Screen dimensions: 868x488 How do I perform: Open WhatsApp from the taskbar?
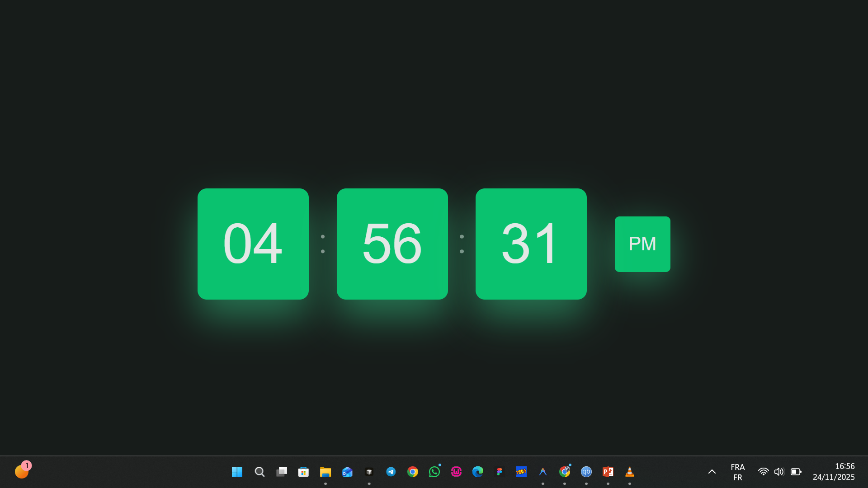[x=434, y=471]
